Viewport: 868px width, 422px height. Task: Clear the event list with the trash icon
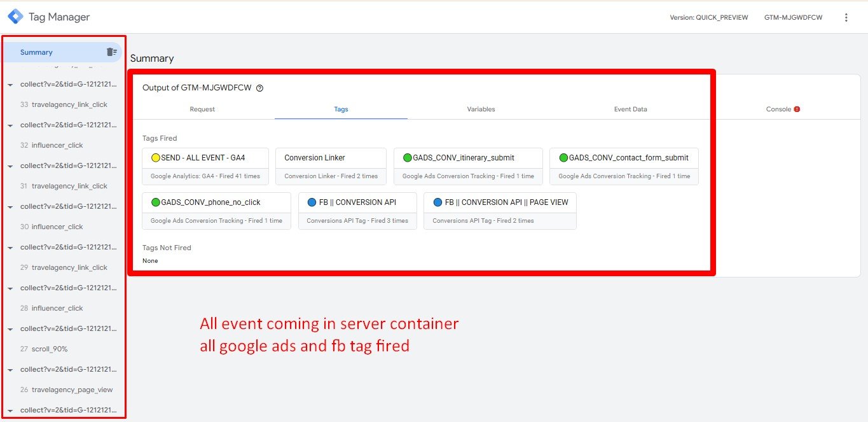click(111, 52)
